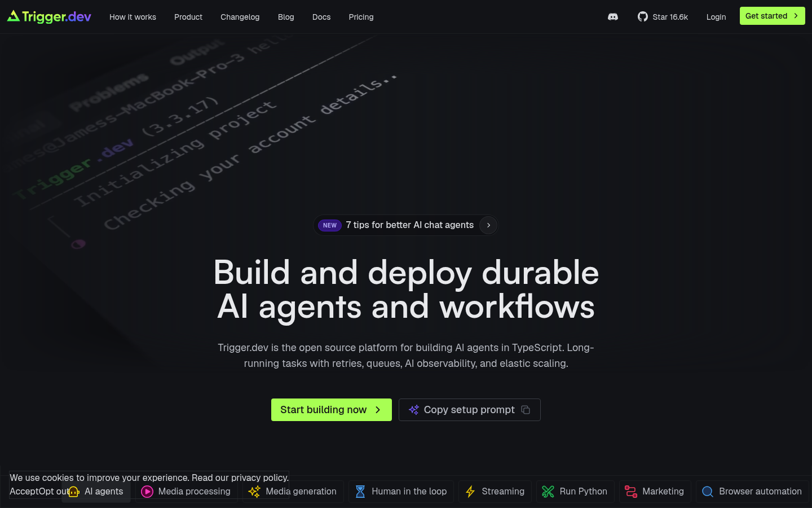
Task: Click the chevron in Start building now
Action: click(x=378, y=410)
